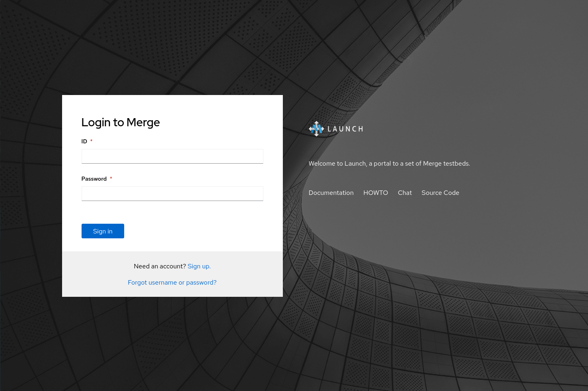Click the Login to Merge heading

(x=121, y=122)
